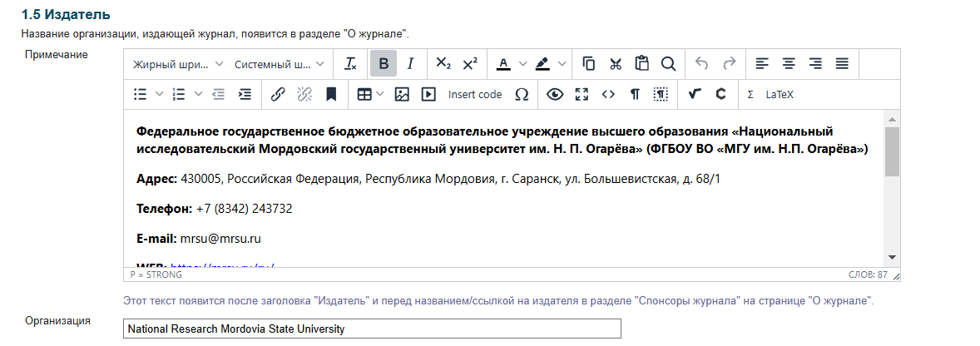Click the email mrsu@mrsu.ru text
Viewport: 980px width, 346px height.
220,239
